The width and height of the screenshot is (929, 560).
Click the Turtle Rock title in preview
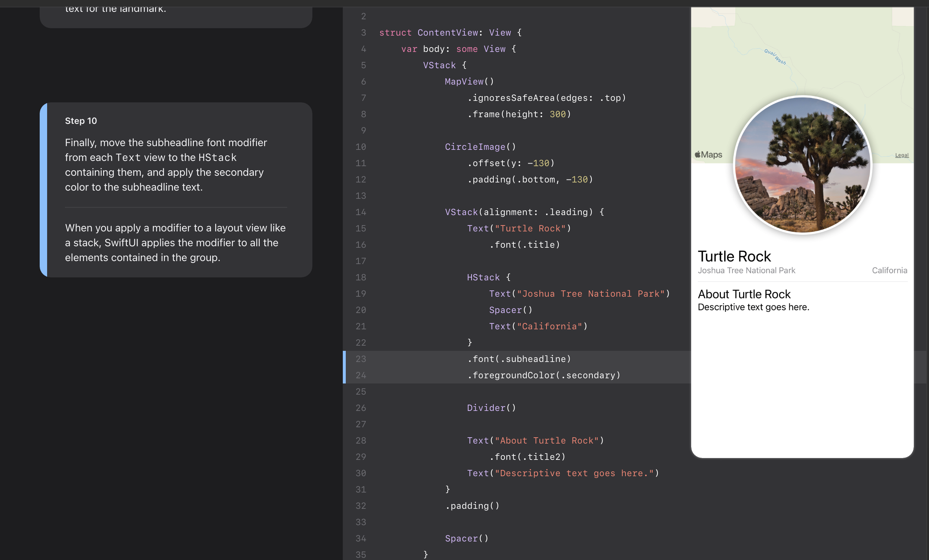(x=734, y=256)
